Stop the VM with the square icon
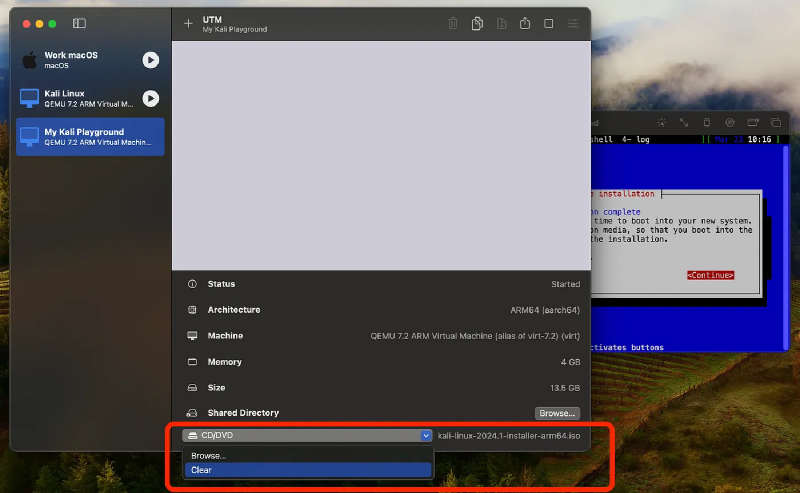 [549, 24]
